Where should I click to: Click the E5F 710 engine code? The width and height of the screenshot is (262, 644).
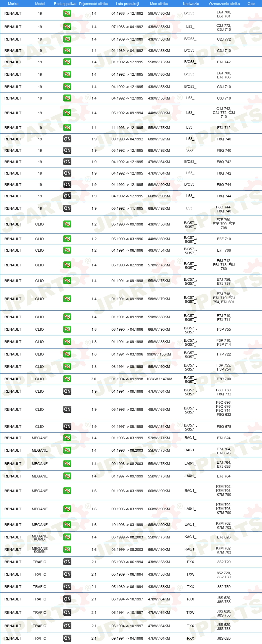coord(224,239)
